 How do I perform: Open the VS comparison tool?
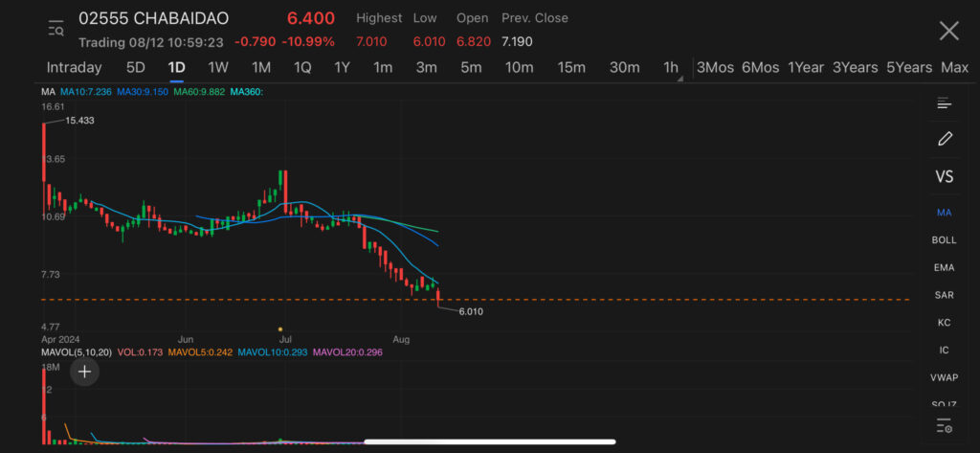(x=944, y=176)
